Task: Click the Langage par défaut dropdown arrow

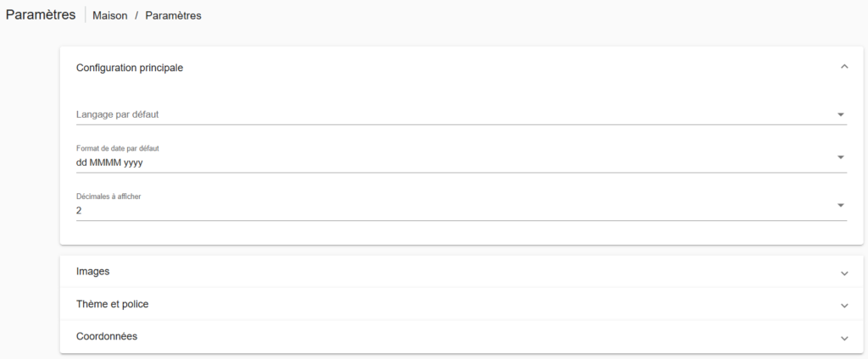Action: (x=840, y=114)
